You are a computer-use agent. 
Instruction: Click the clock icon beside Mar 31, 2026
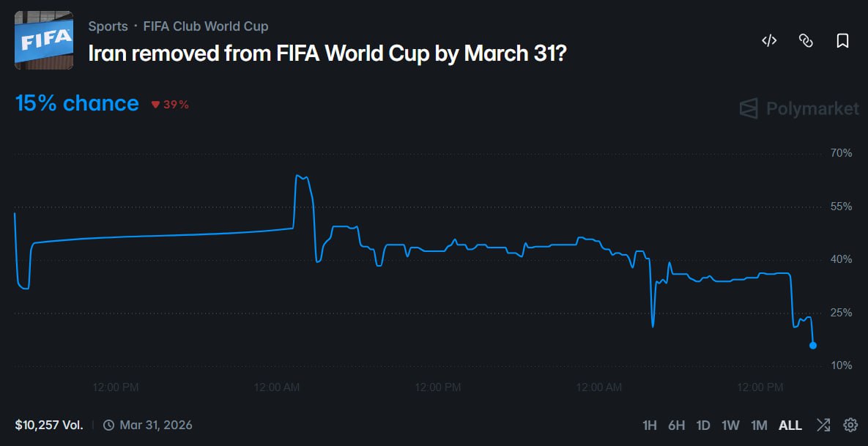point(108,425)
